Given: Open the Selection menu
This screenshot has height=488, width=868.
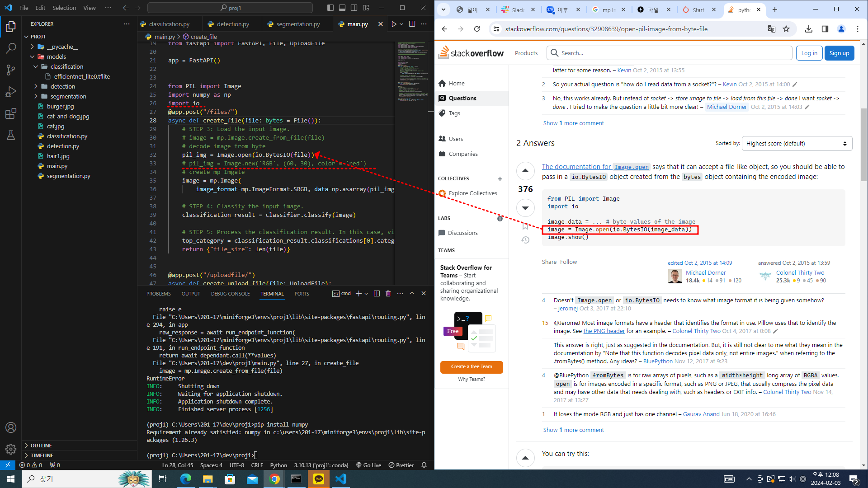Looking at the screenshot, I should pyautogui.click(x=64, y=8).
